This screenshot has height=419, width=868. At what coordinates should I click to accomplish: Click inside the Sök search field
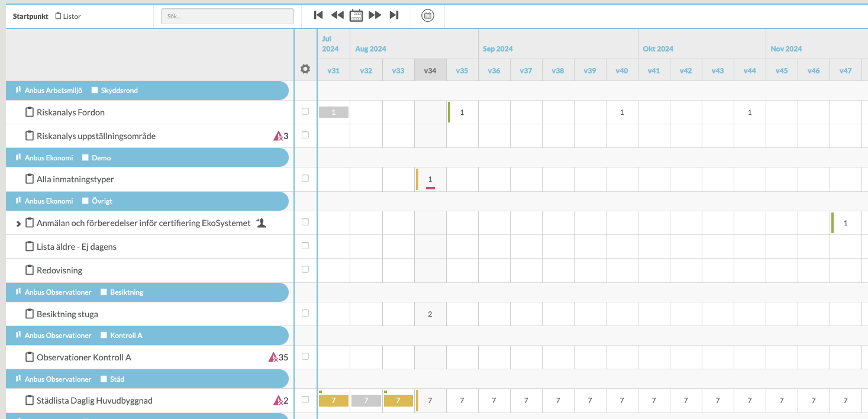[x=227, y=17]
